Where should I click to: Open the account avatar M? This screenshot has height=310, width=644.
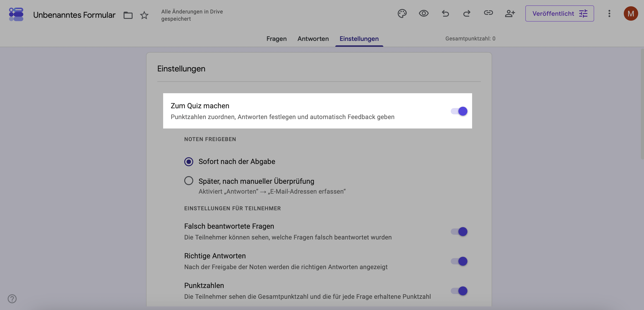click(631, 13)
